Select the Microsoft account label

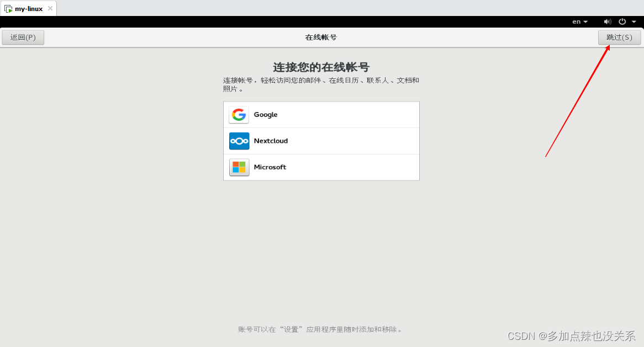(270, 167)
